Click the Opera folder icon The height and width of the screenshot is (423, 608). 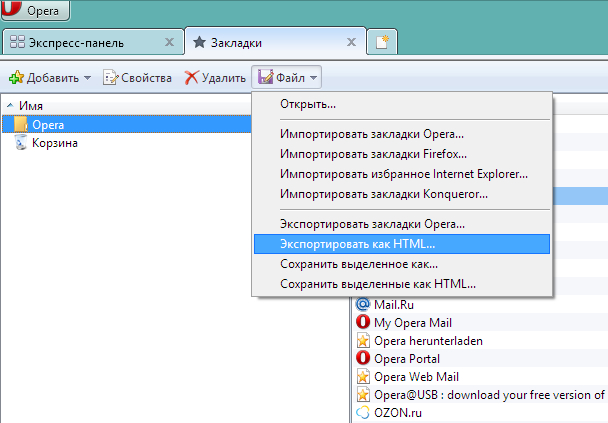(21, 124)
